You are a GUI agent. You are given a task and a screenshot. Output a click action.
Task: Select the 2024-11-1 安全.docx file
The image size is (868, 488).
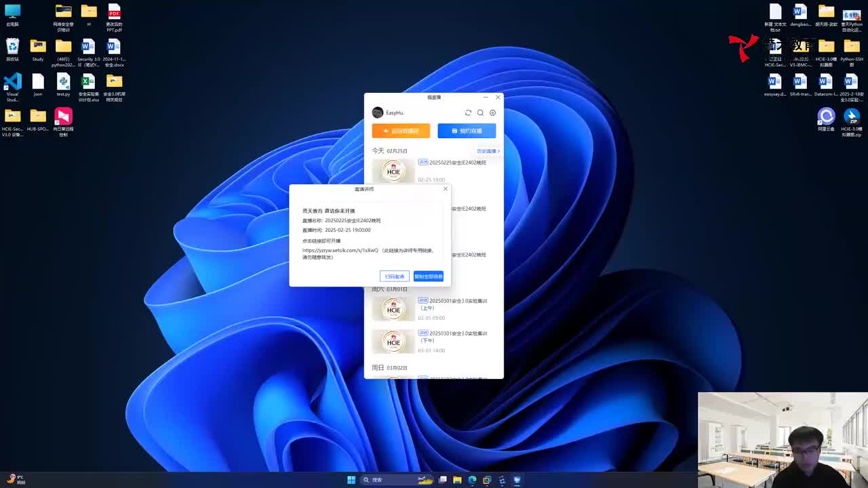pos(114,53)
